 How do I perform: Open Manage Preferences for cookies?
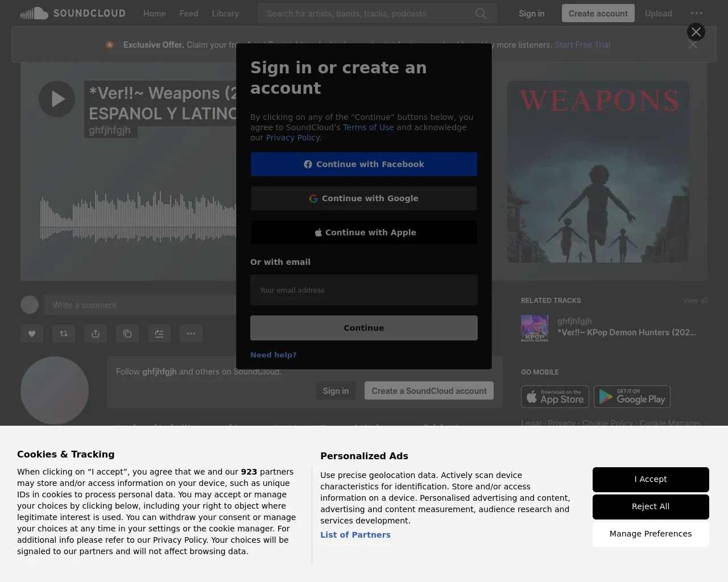click(x=651, y=534)
